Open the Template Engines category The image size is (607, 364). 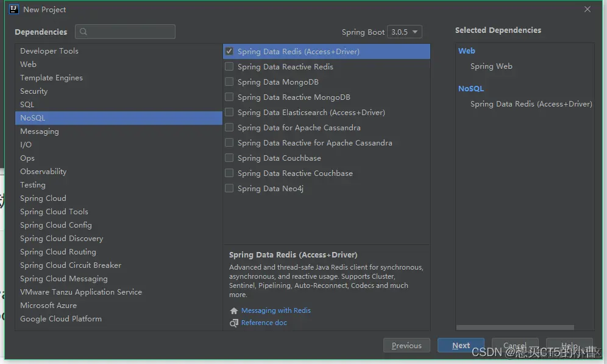118,78
